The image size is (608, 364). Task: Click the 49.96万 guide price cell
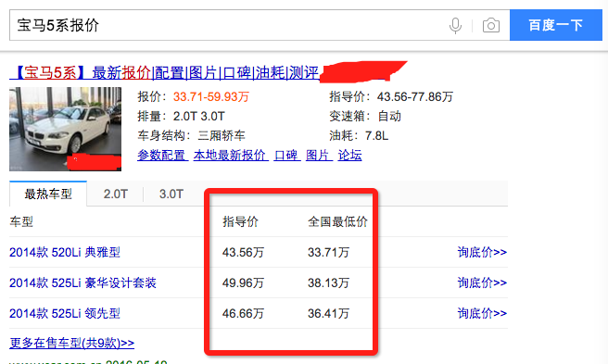(x=243, y=283)
